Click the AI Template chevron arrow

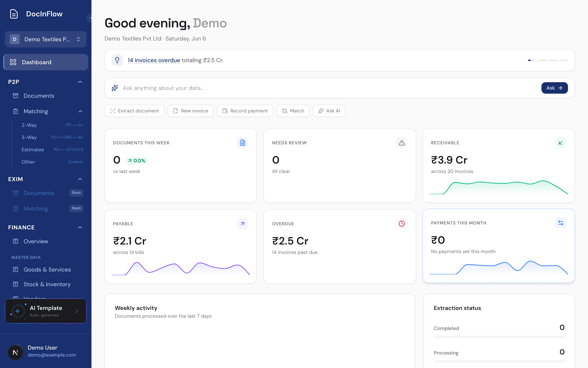pyautogui.click(x=77, y=311)
